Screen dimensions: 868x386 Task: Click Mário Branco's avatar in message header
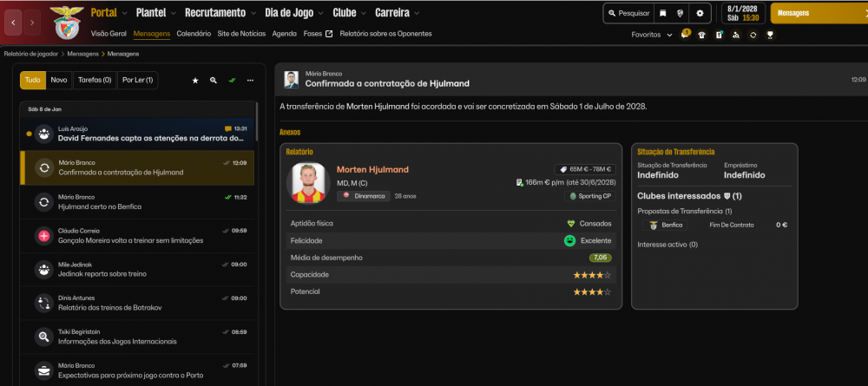point(291,80)
